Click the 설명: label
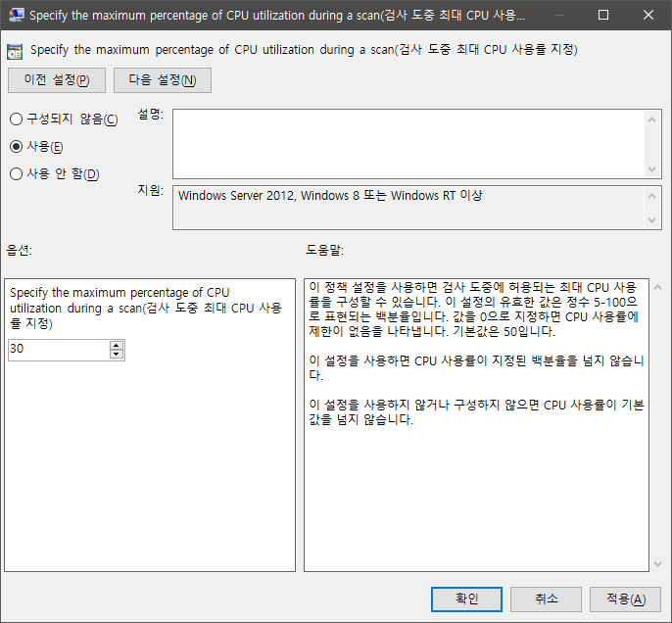Screen dimensions: 672x623 (151, 115)
